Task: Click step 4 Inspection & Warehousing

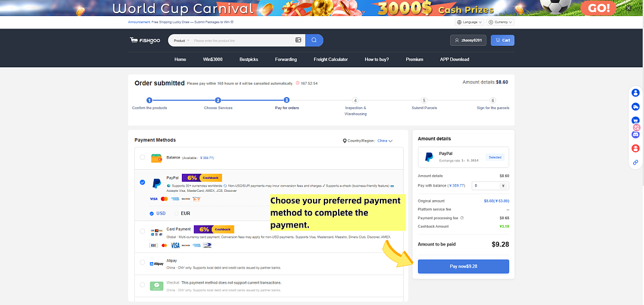Action: point(355,107)
